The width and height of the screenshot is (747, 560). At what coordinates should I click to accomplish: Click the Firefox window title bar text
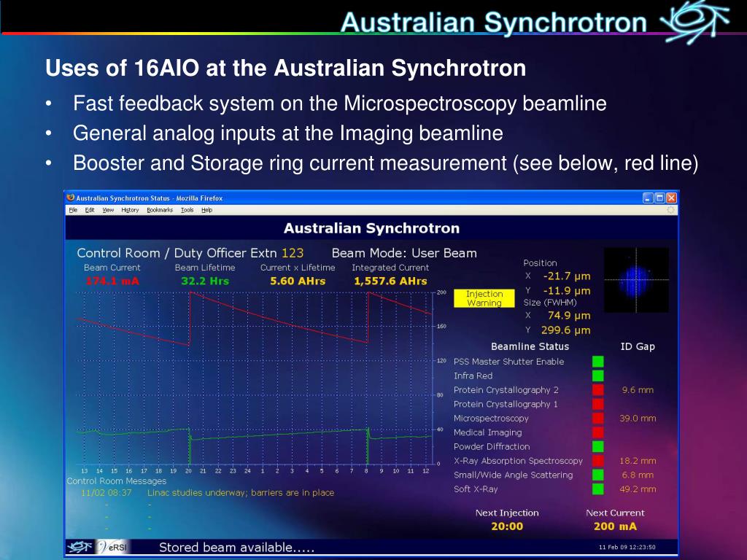tap(149, 198)
